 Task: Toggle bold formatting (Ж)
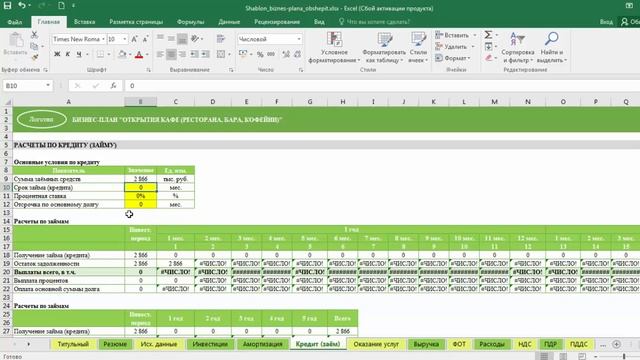click(57, 54)
